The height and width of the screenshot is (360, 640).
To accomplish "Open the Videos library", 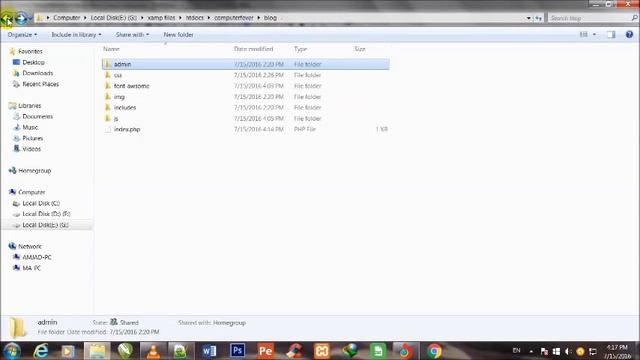I will (27, 149).
